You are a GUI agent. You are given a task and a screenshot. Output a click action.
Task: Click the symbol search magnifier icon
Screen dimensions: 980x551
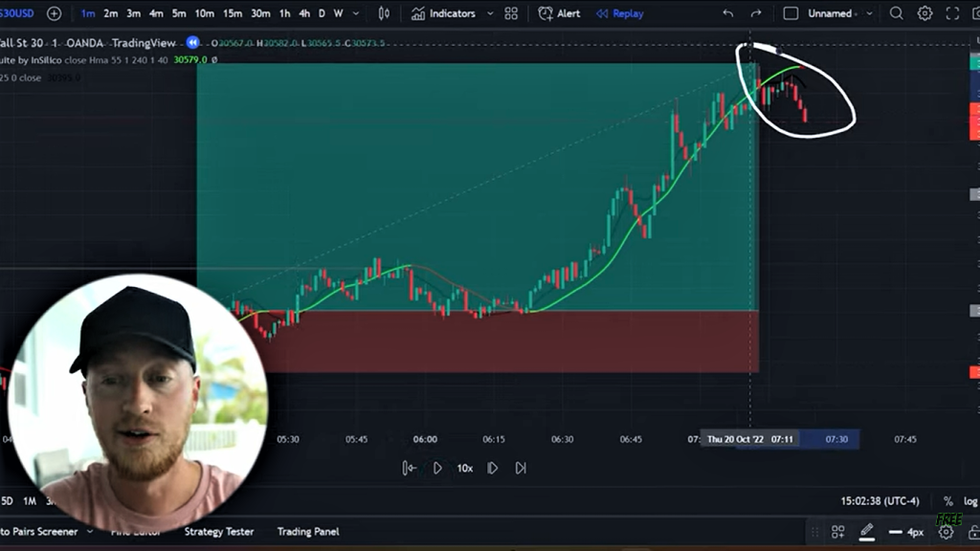pyautogui.click(x=896, y=13)
